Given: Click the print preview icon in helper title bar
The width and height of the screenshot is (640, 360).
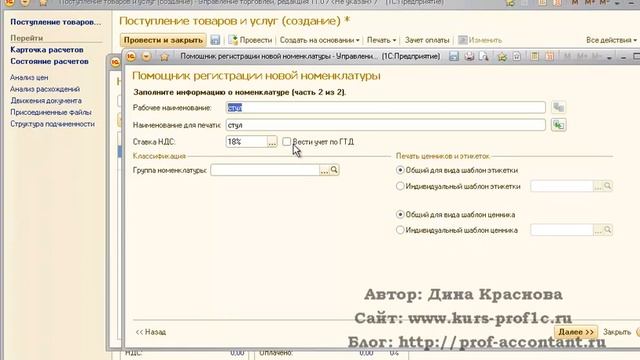Looking at the screenshot, I should click(x=484, y=56).
